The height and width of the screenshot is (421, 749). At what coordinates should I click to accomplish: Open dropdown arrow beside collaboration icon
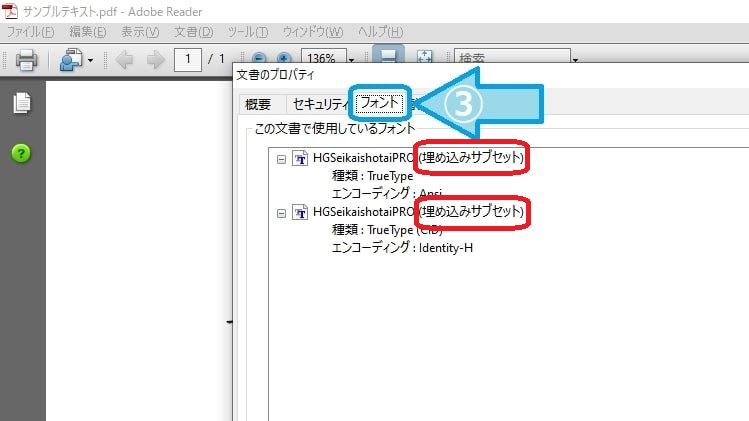[90, 61]
